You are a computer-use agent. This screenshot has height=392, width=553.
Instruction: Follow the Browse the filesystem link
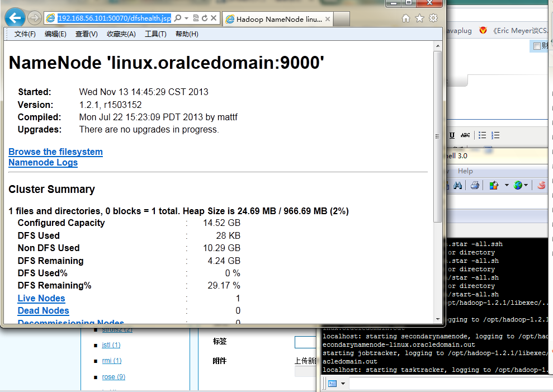click(x=56, y=152)
